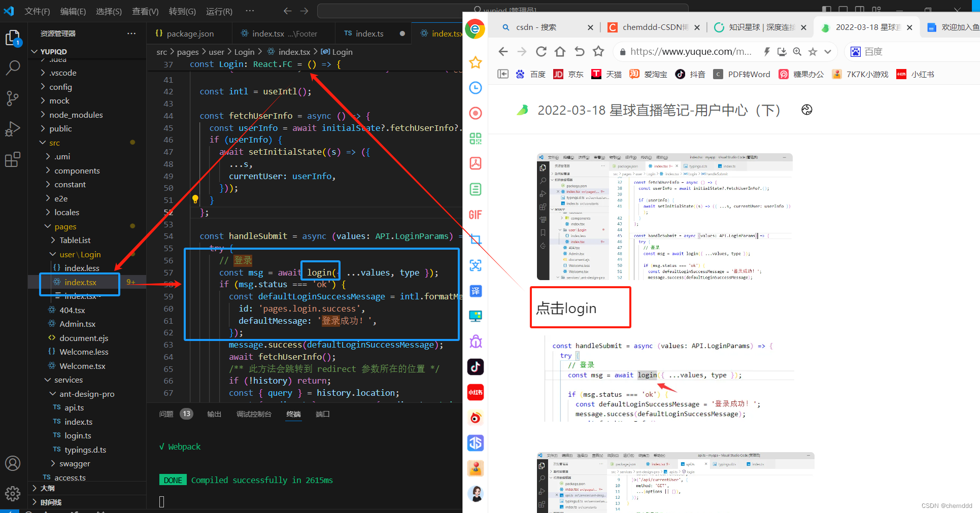Toggle the screen record button in browser sidebar
This screenshot has height=513, width=980.
coord(475,113)
